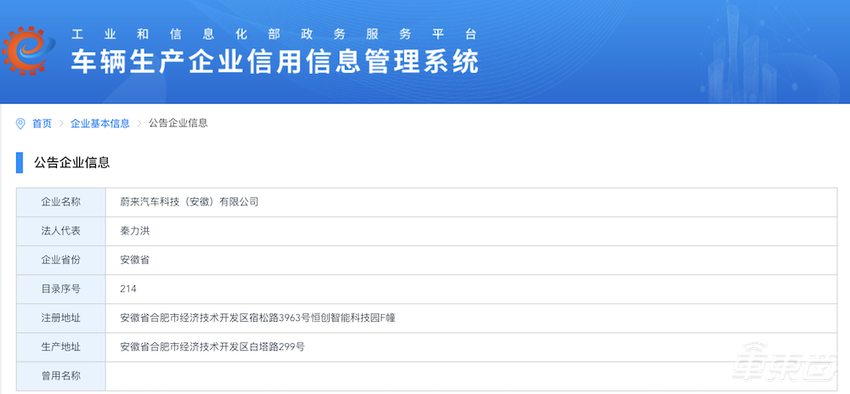
Task: Select catalog number value 214
Action: 128,289
